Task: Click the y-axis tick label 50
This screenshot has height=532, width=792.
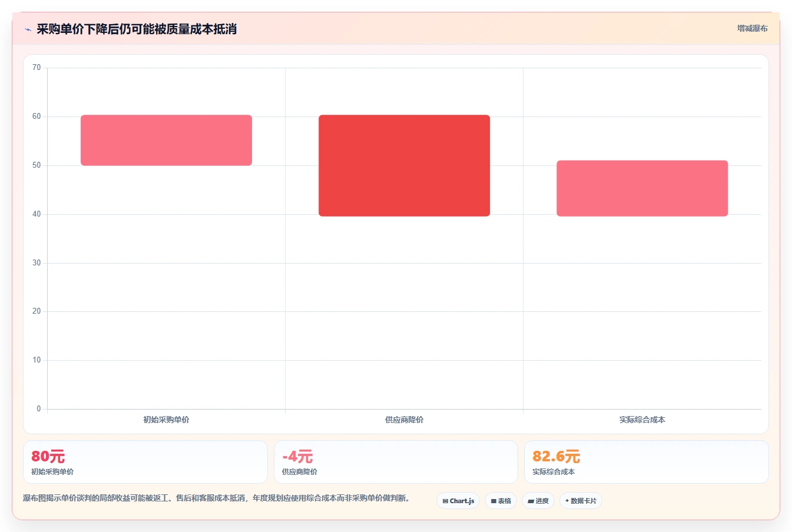Action: click(37, 165)
